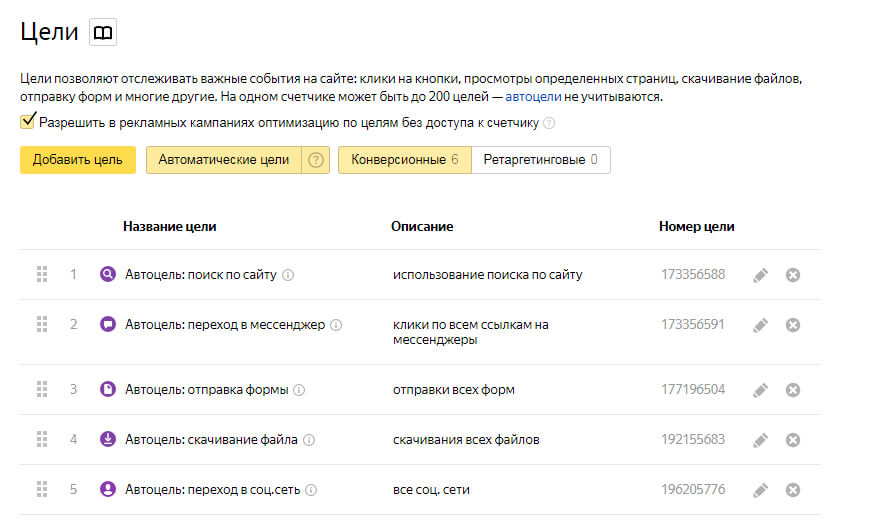This screenshot has width=888, height=531.
Task: Grab drag handle of goal row 5
Action: pos(42,489)
